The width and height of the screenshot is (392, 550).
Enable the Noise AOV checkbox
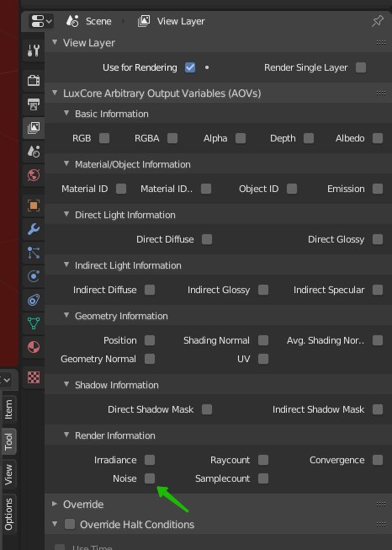click(x=150, y=478)
